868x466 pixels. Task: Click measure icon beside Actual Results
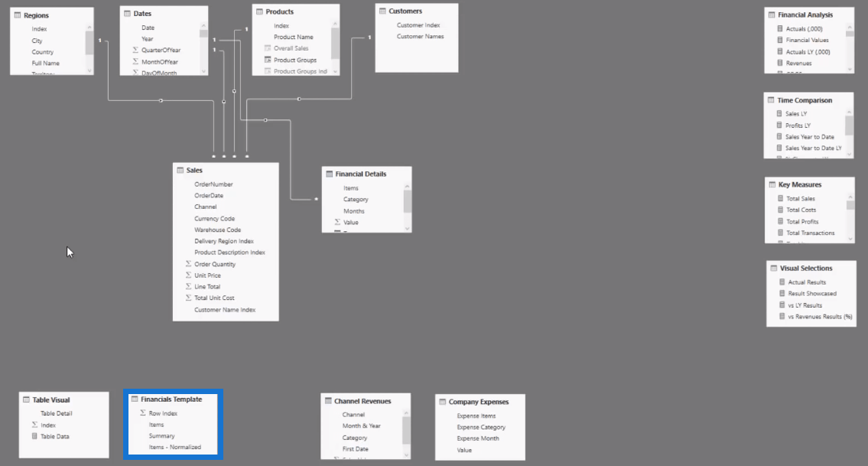782,282
